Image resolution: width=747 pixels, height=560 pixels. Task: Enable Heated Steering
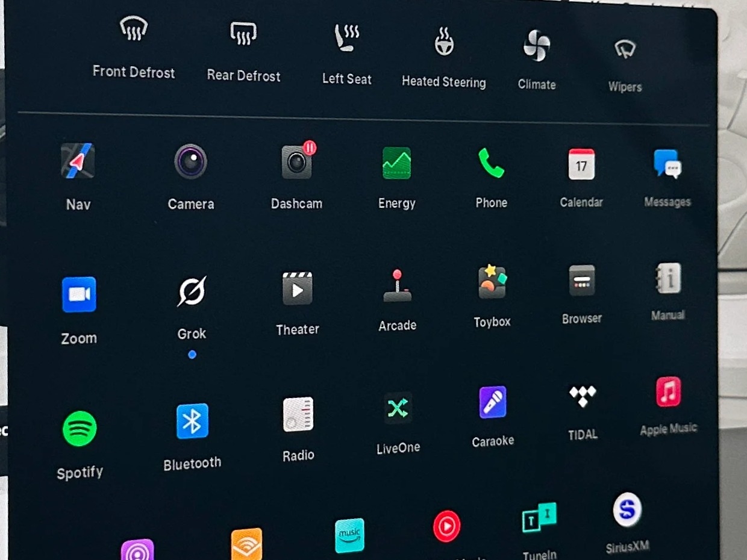point(444,42)
